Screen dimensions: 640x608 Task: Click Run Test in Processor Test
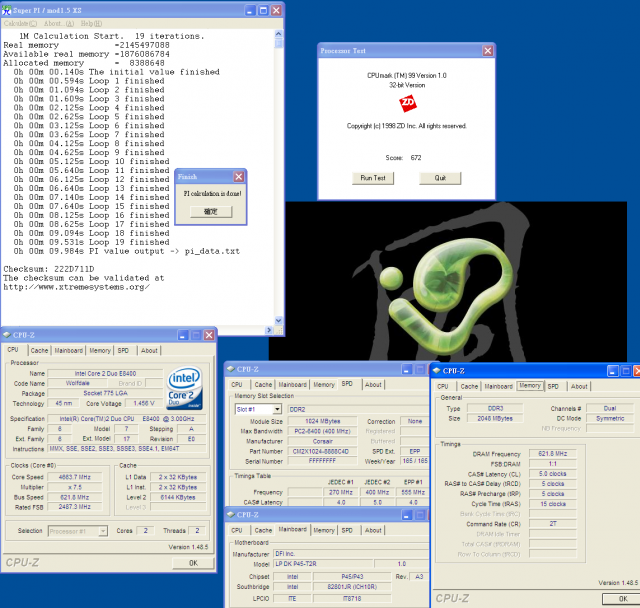tap(373, 178)
